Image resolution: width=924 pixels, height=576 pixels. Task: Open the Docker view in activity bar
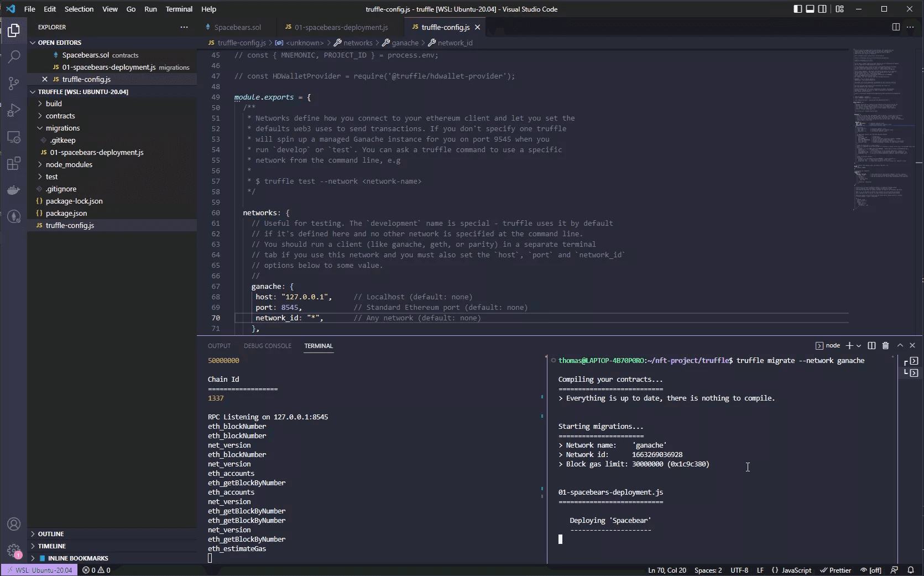[14, 190]
